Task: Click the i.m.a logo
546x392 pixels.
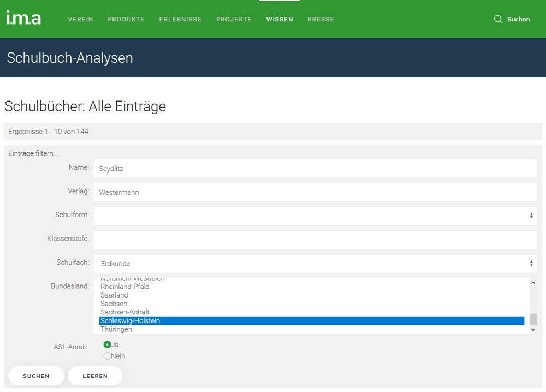Action: (23, 18)
